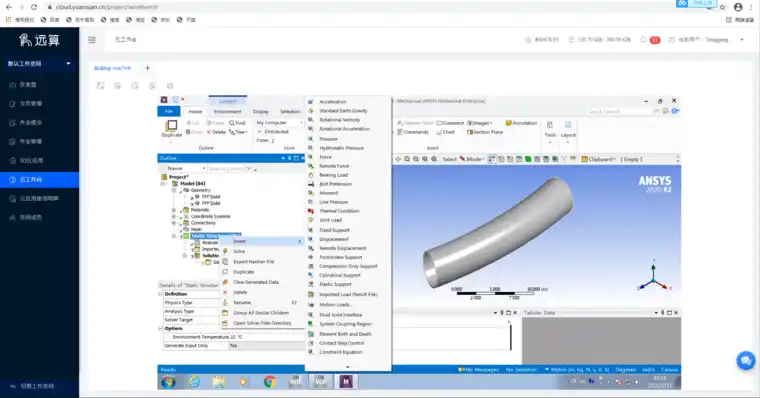This screenshot has width=760, height=398.
Task: Open the My Computer solve dropdown
Action: click(x=279, y=123)
